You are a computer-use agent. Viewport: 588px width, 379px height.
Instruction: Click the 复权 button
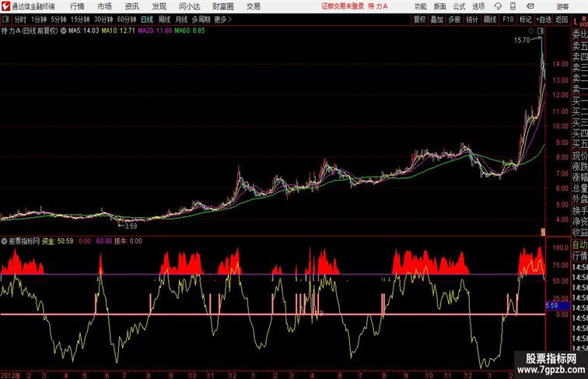tap(419, 19)
